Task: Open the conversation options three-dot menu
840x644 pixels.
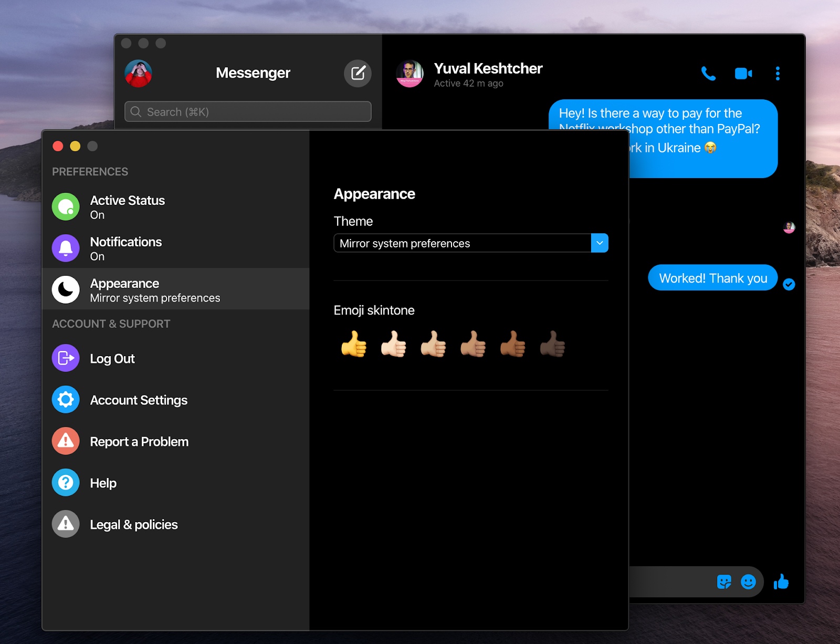Action: (778, 74)
